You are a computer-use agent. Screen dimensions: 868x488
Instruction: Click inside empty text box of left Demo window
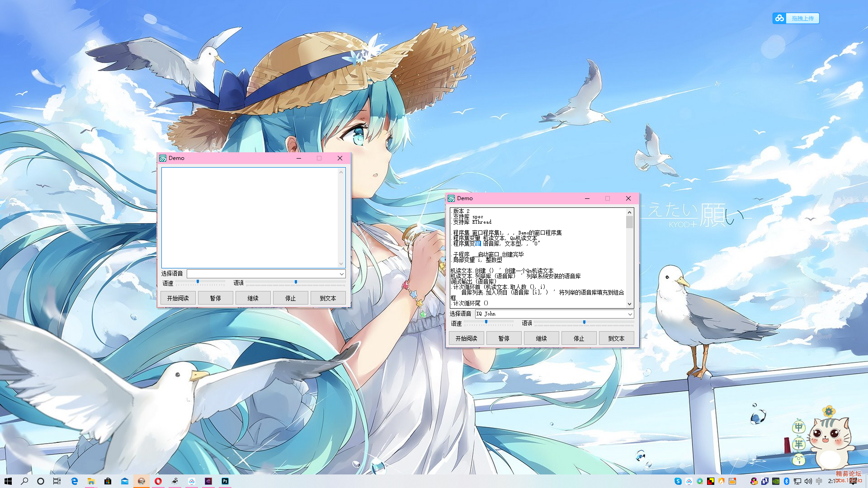tap(250, 218)
